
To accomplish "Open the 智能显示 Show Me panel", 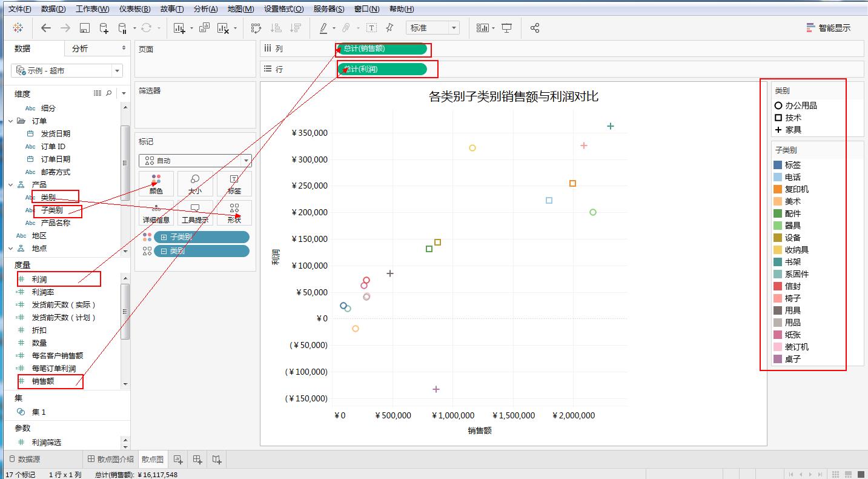I will 828,28.
